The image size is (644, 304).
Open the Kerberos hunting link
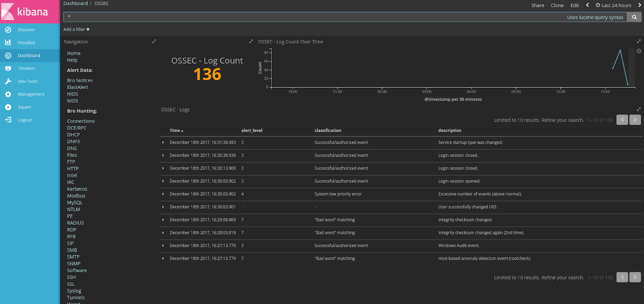[77, 189]
